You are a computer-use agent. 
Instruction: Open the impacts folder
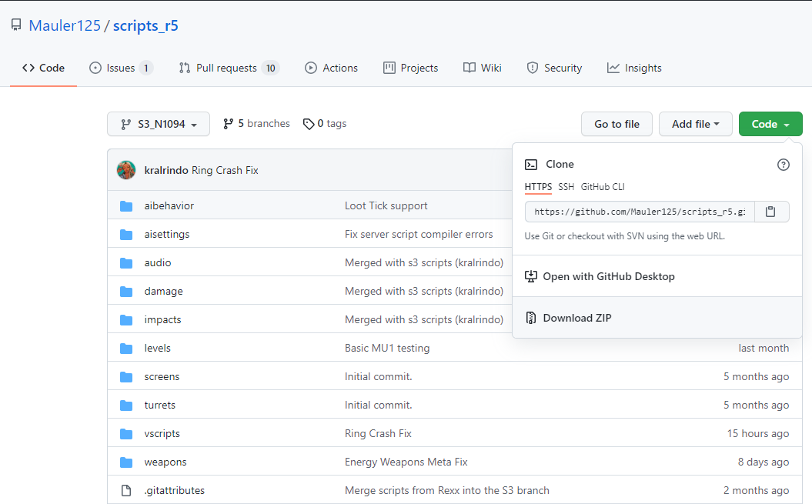pos(162,319)
